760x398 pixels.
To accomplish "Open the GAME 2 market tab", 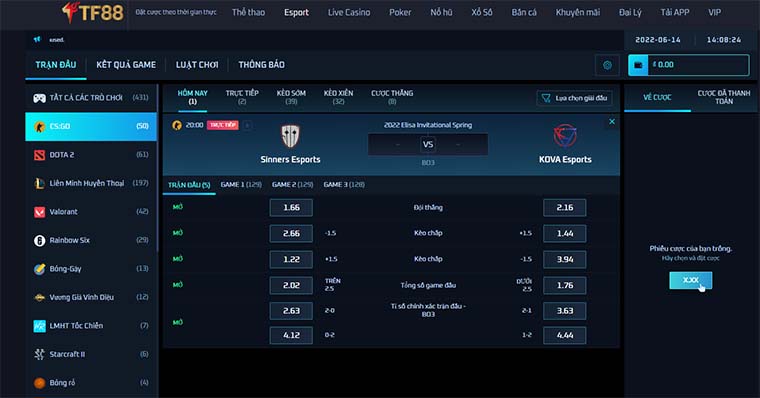I will [x=292, y=185].
